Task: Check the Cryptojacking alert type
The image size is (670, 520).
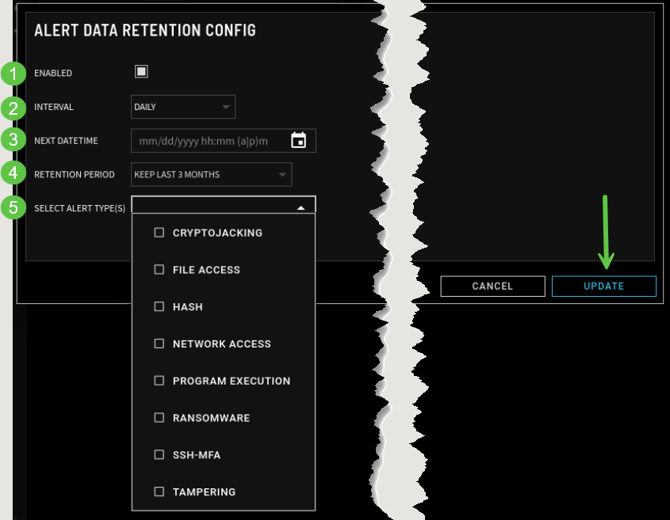Action: pyautogui.click(x=159, y=233)
